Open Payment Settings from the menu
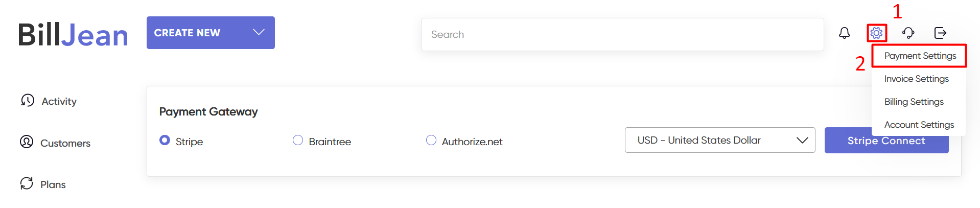This screenshot has height=208, width=980. pyautogui.click(x=920, y=56)
